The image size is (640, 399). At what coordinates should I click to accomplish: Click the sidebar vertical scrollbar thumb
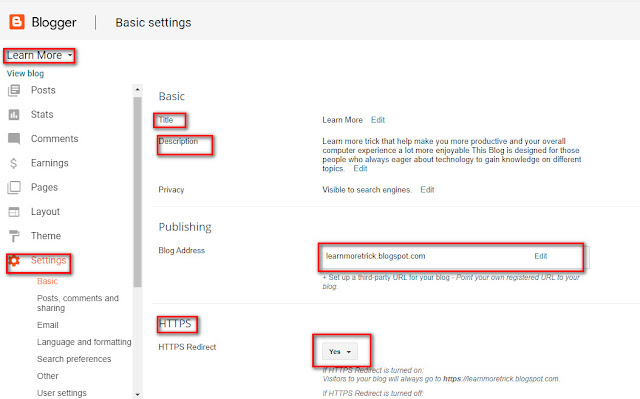137,192
